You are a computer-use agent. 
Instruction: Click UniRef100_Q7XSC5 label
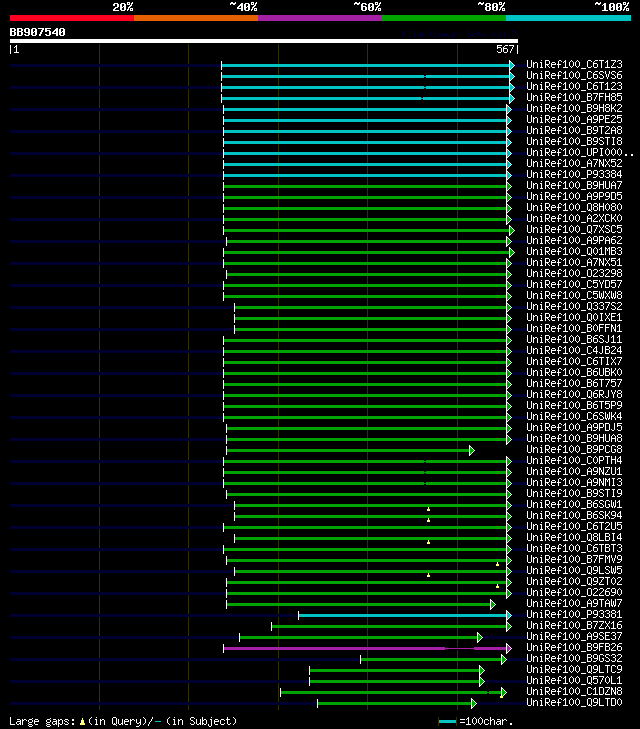click(574, 230)
